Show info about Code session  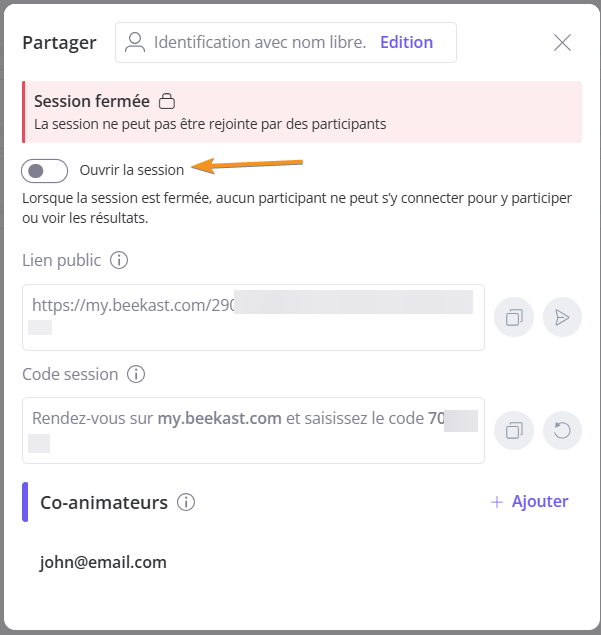tap(136, 374)
